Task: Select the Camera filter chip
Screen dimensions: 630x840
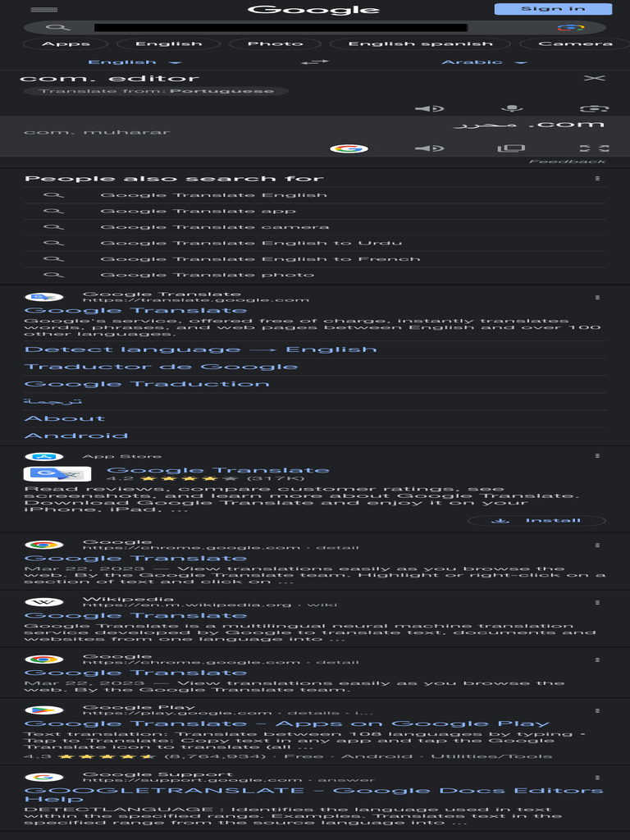Action: [x=575, y=44]
